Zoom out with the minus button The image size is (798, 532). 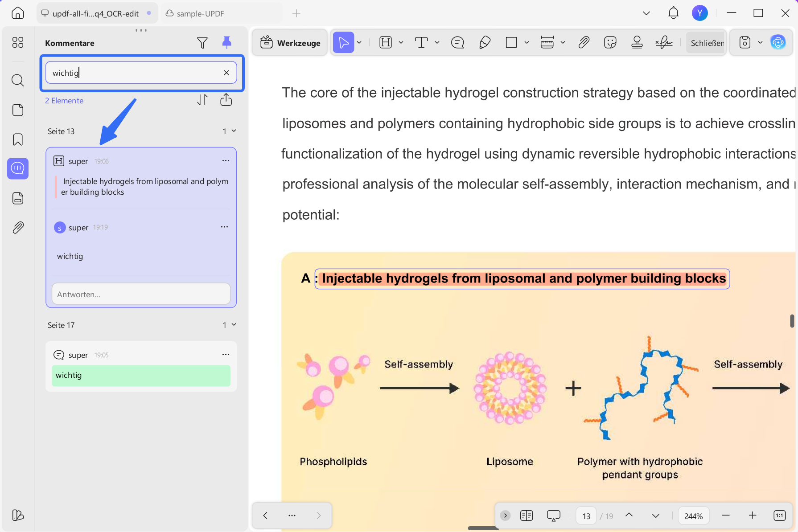click(726, 516)
